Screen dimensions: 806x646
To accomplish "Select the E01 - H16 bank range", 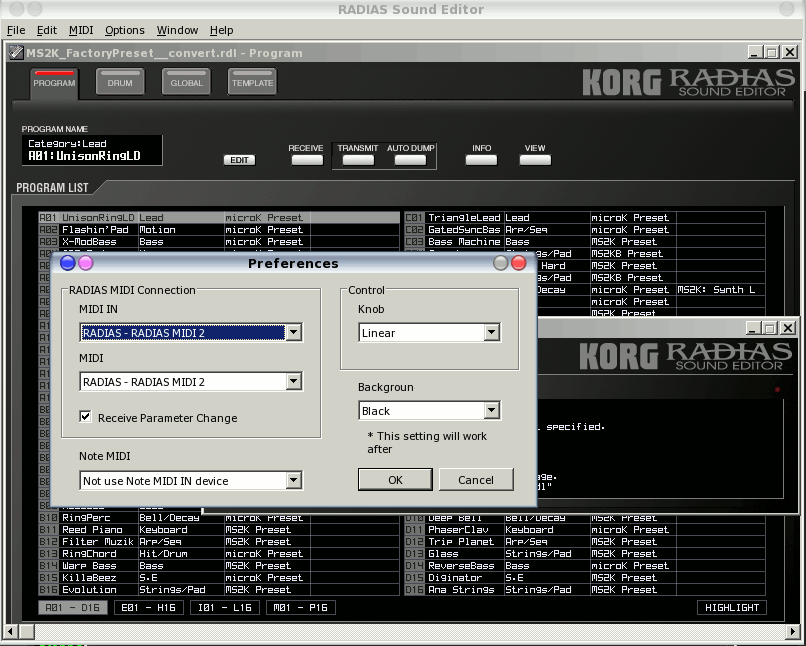I will coord(149,607).
